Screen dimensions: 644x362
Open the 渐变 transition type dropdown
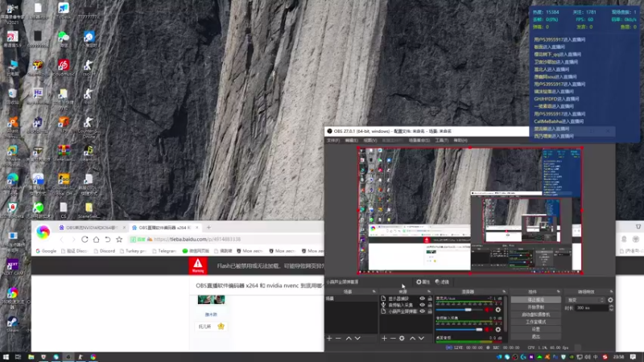tap(586, 300)
